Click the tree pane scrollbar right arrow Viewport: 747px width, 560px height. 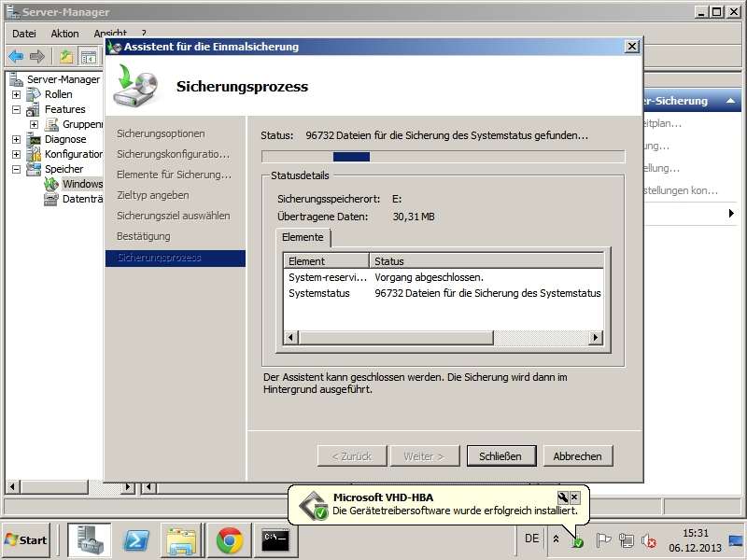128,487
